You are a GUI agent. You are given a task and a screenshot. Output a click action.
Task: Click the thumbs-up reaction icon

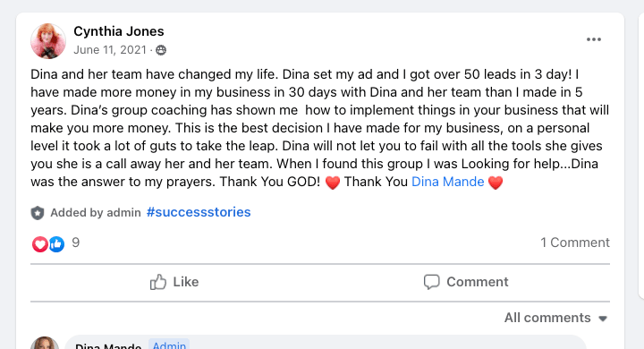[x=56, y=244]
